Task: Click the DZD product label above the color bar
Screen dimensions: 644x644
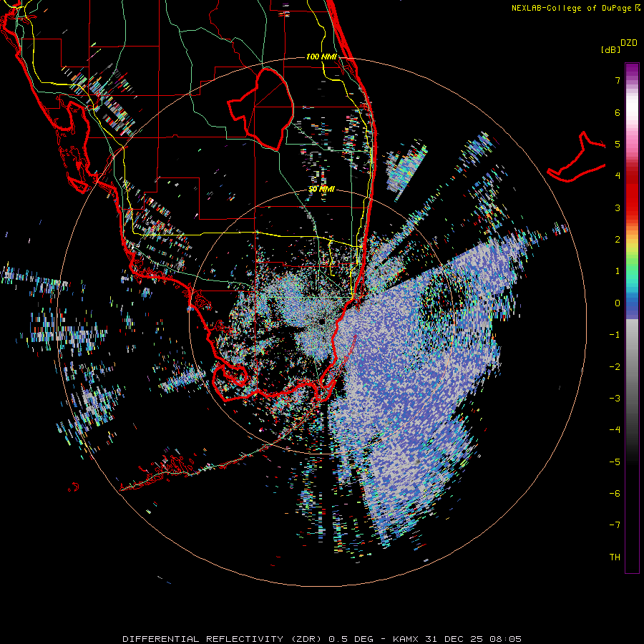Action: pyautogui.click(x=629, y=43)
